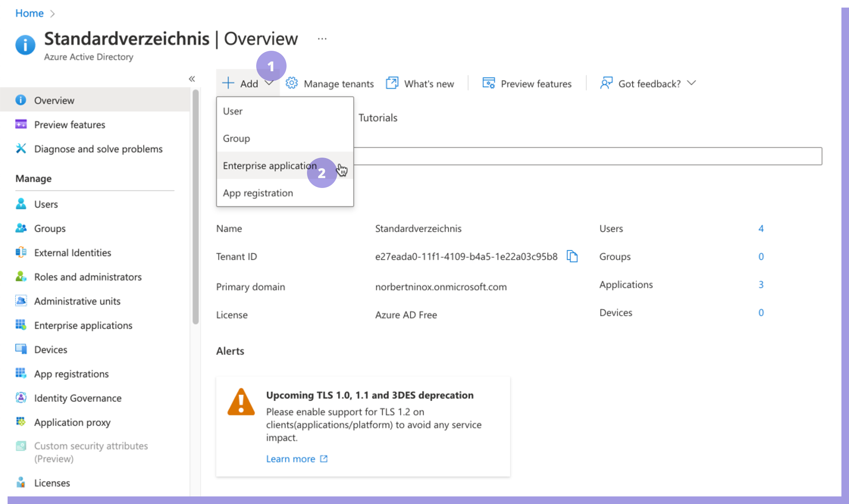The width and height of the screenshot is (849, 504).
Task: Open External Identities in sidebar
Action: coord(95,252)
